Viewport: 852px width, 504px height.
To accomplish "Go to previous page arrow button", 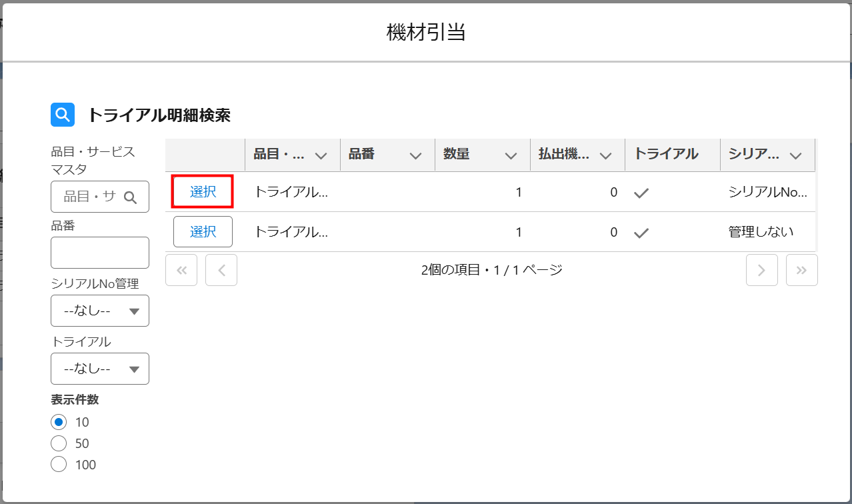I will pyautogui.click(x=221, y=270).
